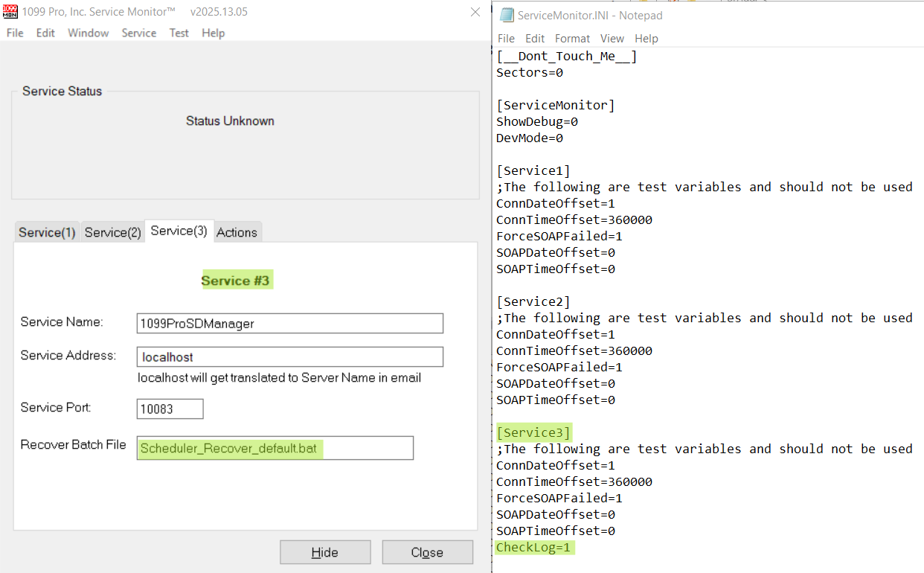The height and width of the screenshot is (573, 924).
Task: Click the 1099 Pro Service Monitor app icon
Action: pyautogui.click(x=10, y=12)
